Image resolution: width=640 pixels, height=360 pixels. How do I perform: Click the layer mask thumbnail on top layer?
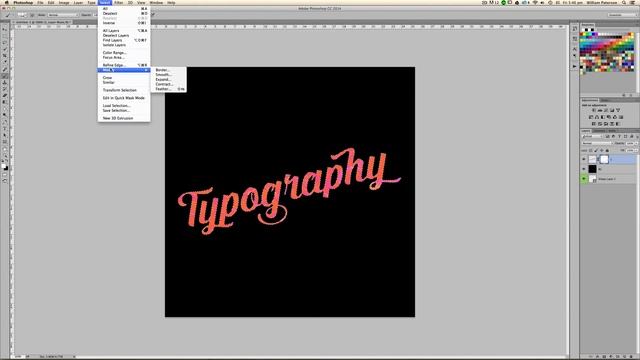[604, 159]
